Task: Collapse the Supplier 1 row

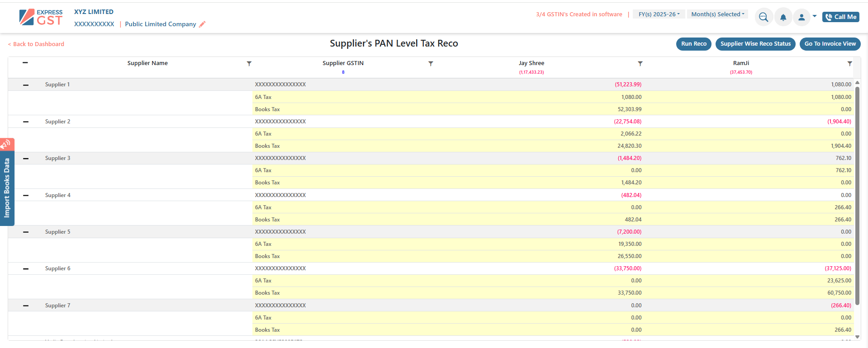Action: click(x=26, y=85)
